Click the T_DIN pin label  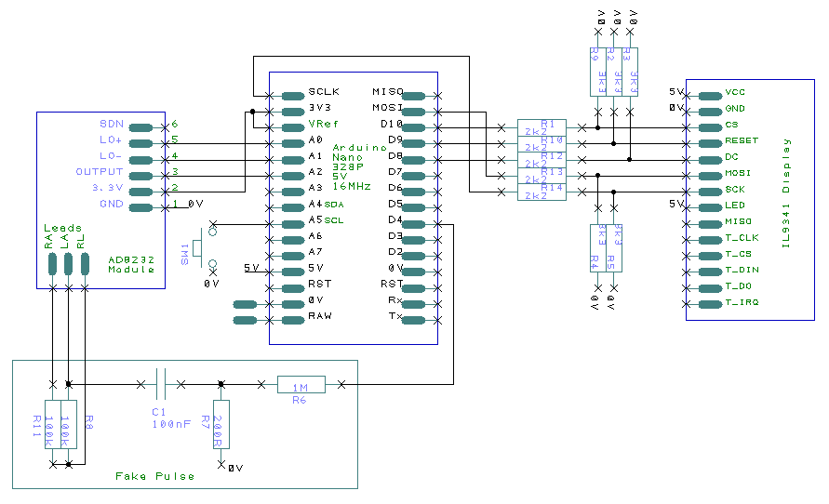[742, 270]
